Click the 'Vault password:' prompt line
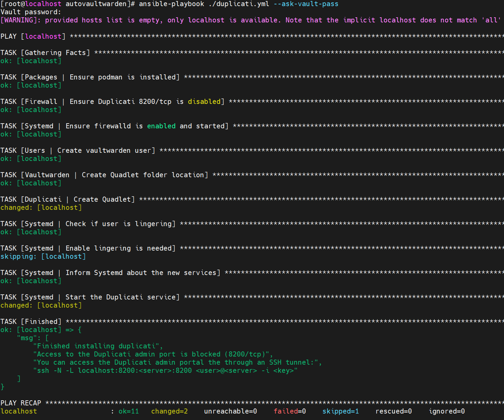 (31, 12)
